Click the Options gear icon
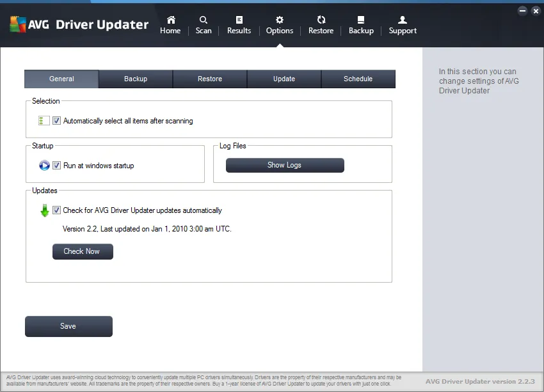Image resolution: width=544 pixels, height=392 pixels. pyautogui.click(x=279, y=20)
